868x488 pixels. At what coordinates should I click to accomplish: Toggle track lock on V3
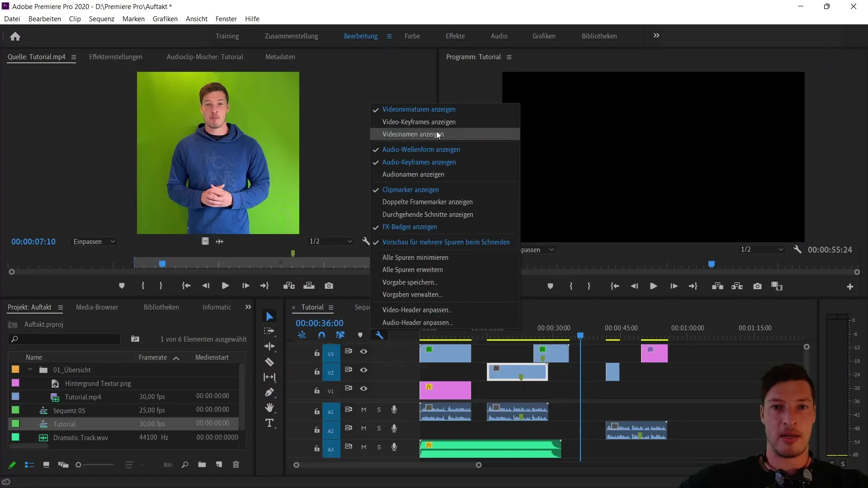coord(317,353)
